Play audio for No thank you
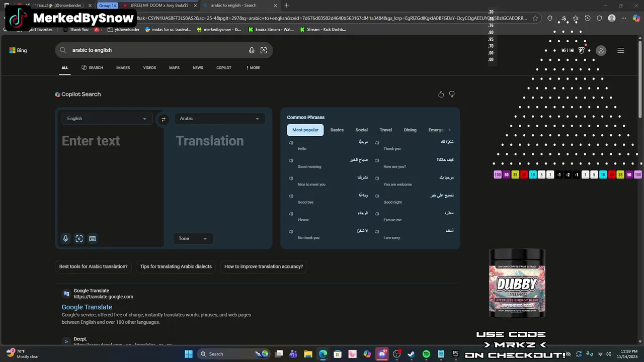Image resolution: width=644 pixels, height=362 pixels. [x=291, y=231]
